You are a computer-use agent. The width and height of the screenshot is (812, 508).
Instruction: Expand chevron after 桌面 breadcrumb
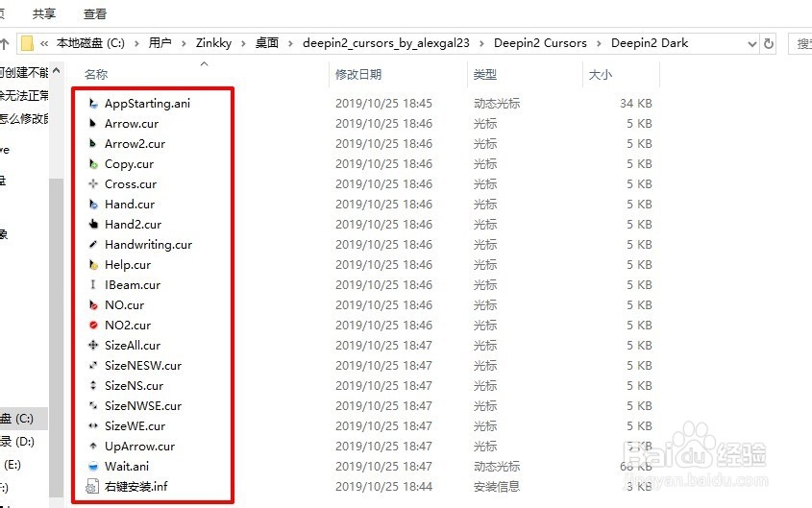pos(290,43)
